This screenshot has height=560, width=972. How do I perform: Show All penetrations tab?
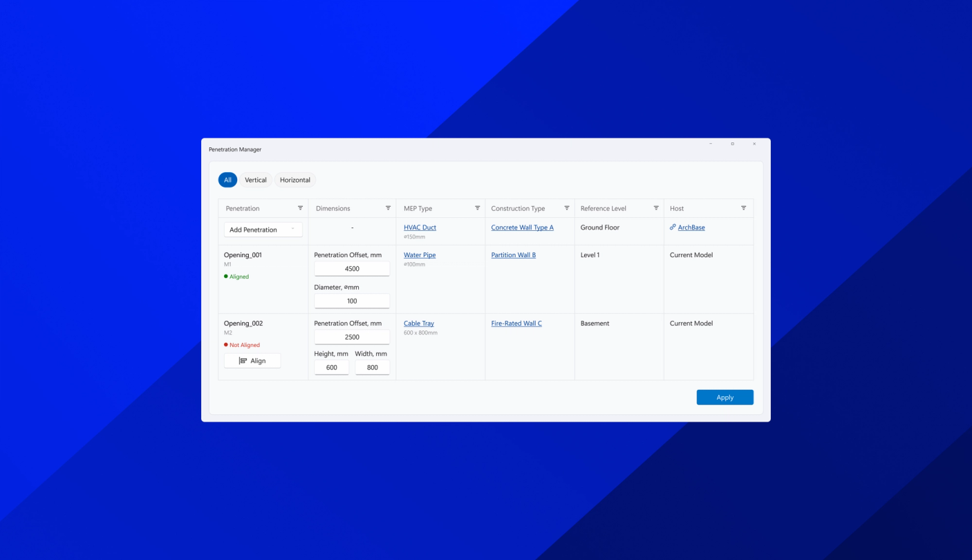pos(227,180)
